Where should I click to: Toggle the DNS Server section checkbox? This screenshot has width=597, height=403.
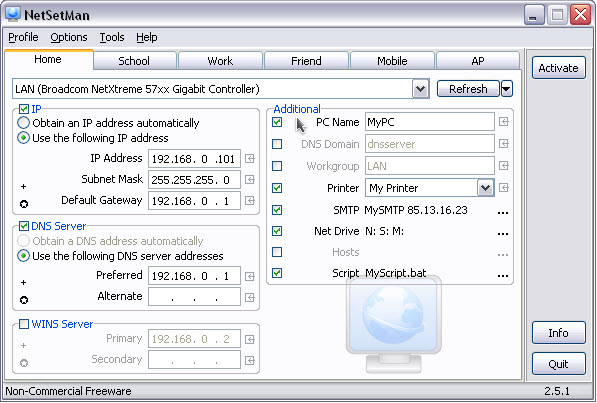pos(24,226)
